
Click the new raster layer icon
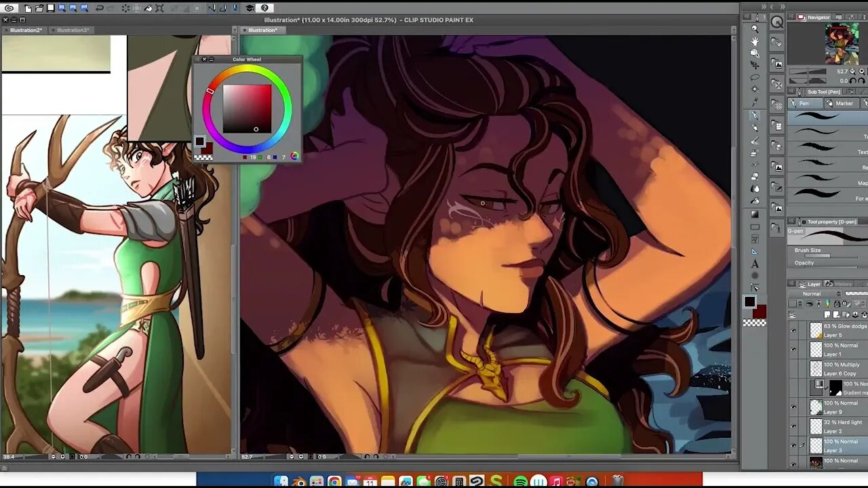[x=827, y=314]
